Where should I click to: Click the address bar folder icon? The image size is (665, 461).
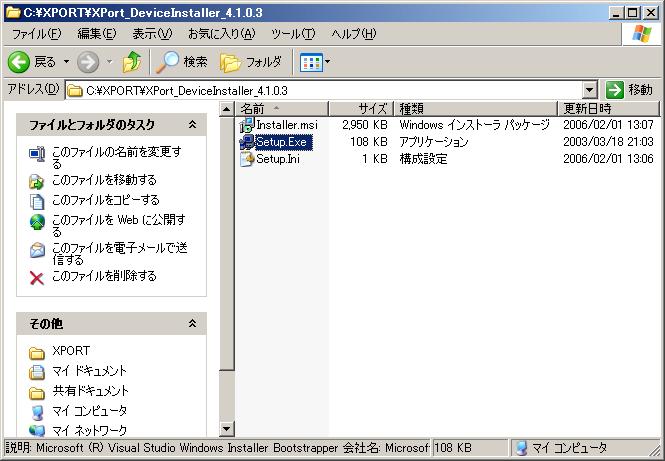(x=75, y=90)
